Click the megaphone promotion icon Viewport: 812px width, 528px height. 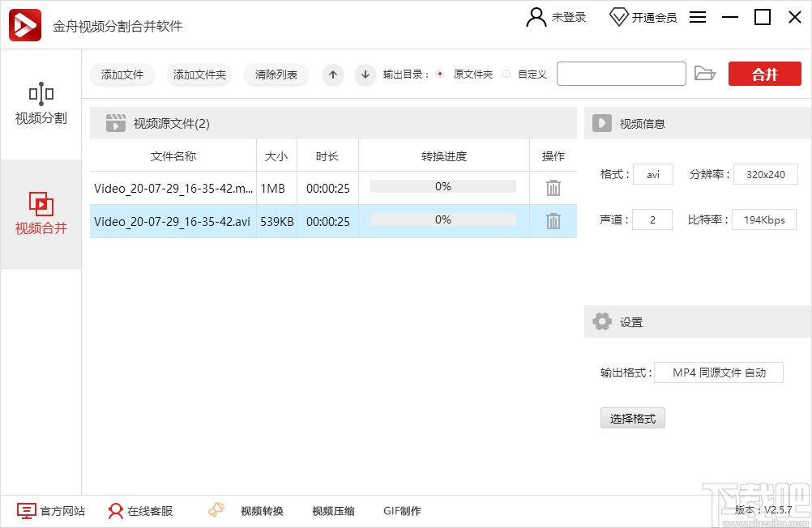(x=216, y=510)
